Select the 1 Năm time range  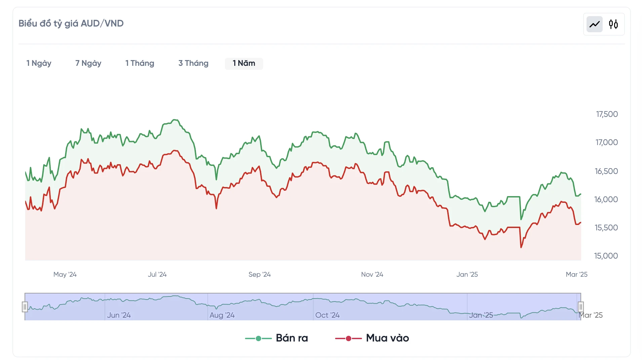pyautogui.click(x=244, y=63)
